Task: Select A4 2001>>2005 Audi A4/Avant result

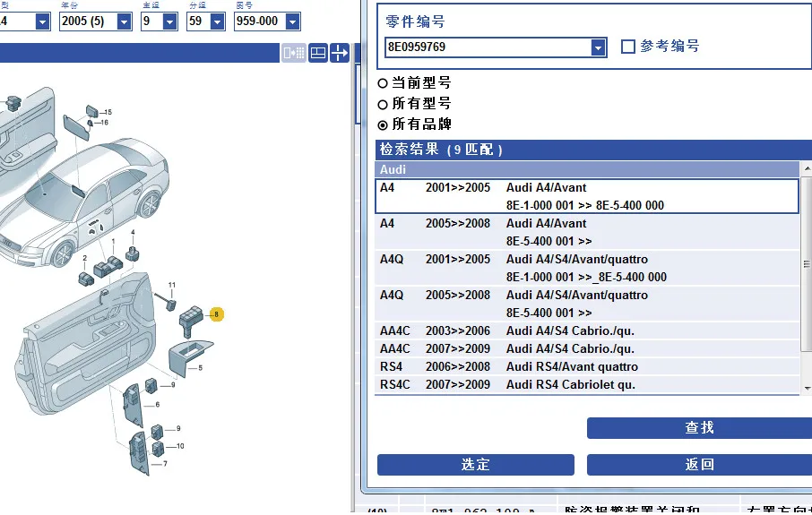Action: [x=587, y=196]
